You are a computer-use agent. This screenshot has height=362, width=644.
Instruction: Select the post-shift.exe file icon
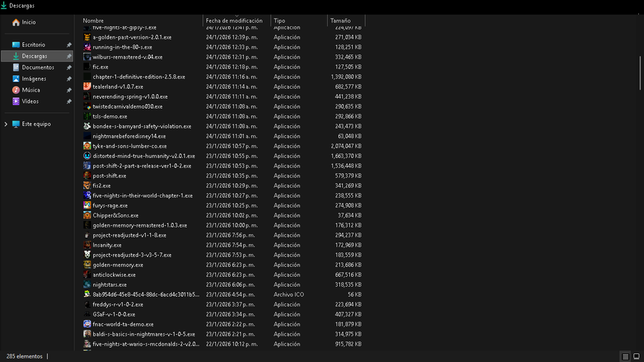coord(87,176)
